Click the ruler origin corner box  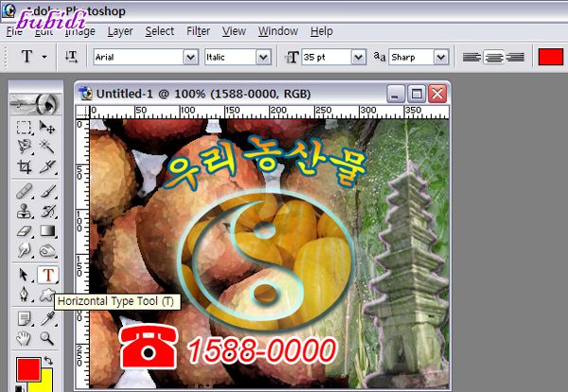pos(82,113)
